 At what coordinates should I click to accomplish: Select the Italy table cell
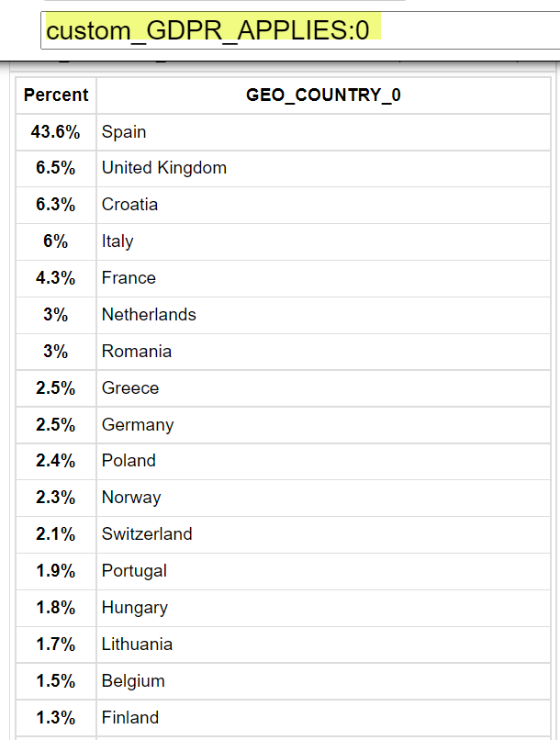[x=323, y=241]
